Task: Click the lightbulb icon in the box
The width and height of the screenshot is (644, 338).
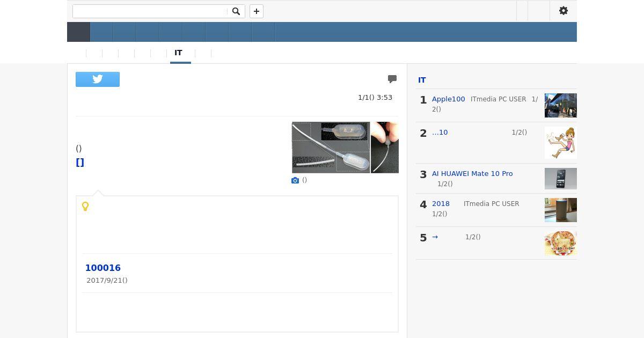Action: (85, 207)
